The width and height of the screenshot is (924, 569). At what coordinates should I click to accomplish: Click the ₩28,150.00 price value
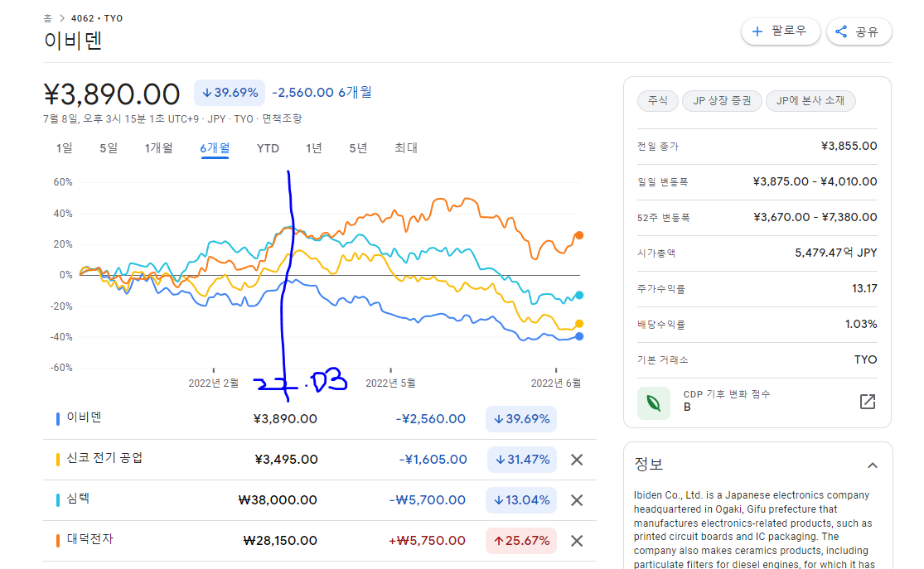tap(280, 541)
